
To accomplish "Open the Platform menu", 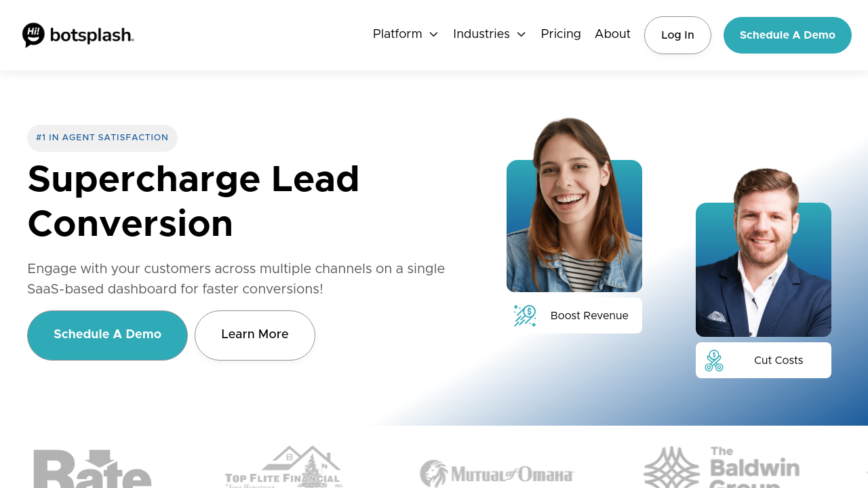I will click(397, 34).
